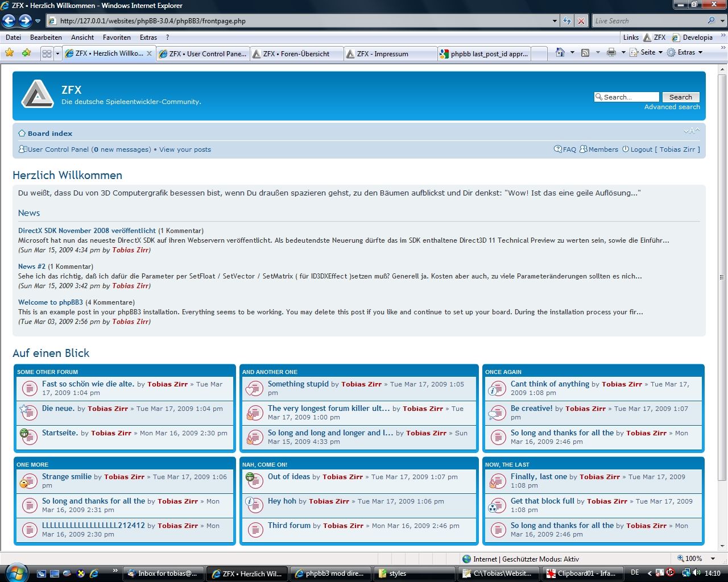
Task: Open the Seite dropdown menu
Action: (647, 52)
